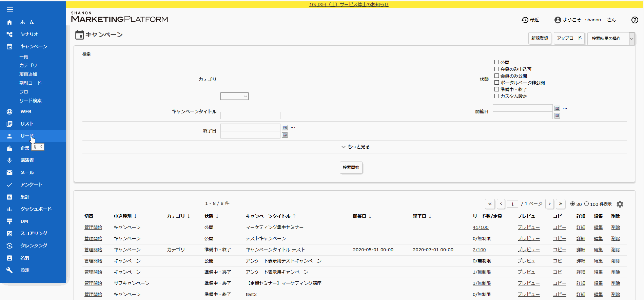Open the カテゴリ dropdown
This screenshot has height=300, width=644.
[234, 97]
